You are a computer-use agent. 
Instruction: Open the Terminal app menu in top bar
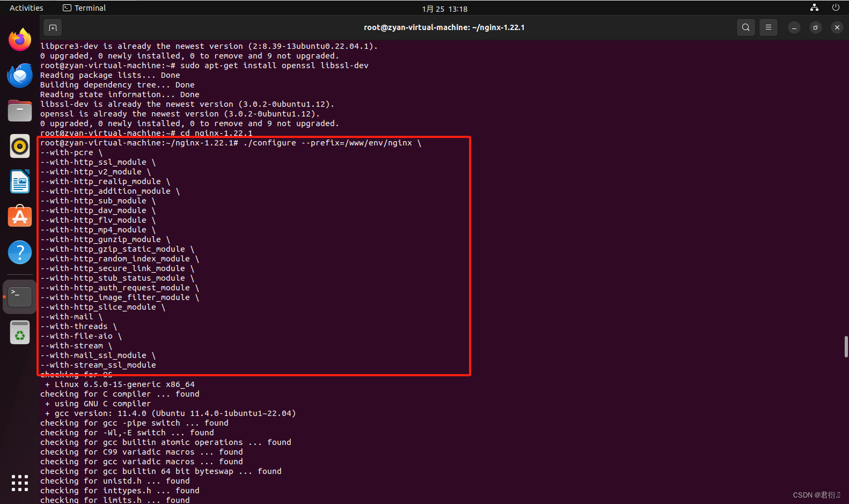click(85, 8)
